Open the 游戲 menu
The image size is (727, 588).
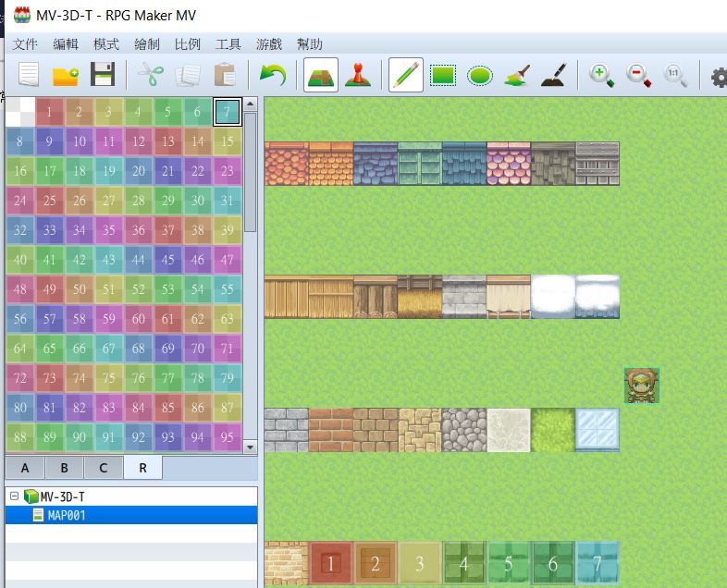coord(269,44)
